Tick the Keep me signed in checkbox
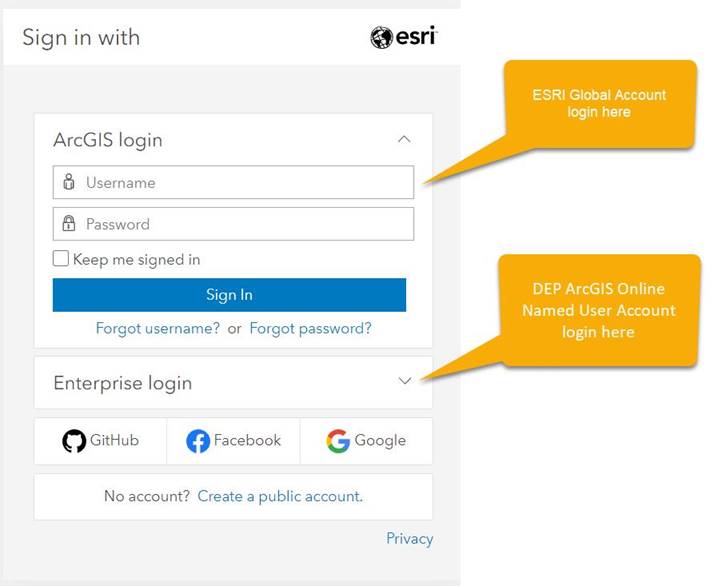The height and width of the screenshot is (586, 726). click(61, 259)
